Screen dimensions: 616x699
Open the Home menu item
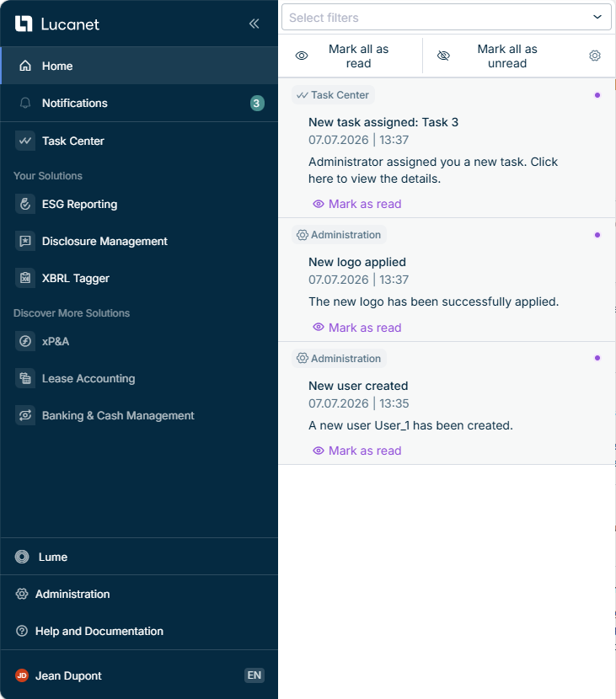(x=139, y=66)
